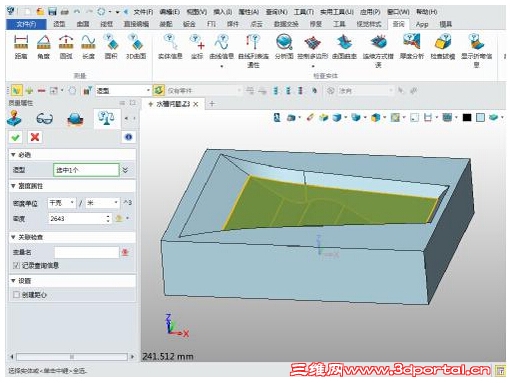Switch to the 造型 ribbon tab
Viewport: 510px width, 383px height.
click(59, 24)
